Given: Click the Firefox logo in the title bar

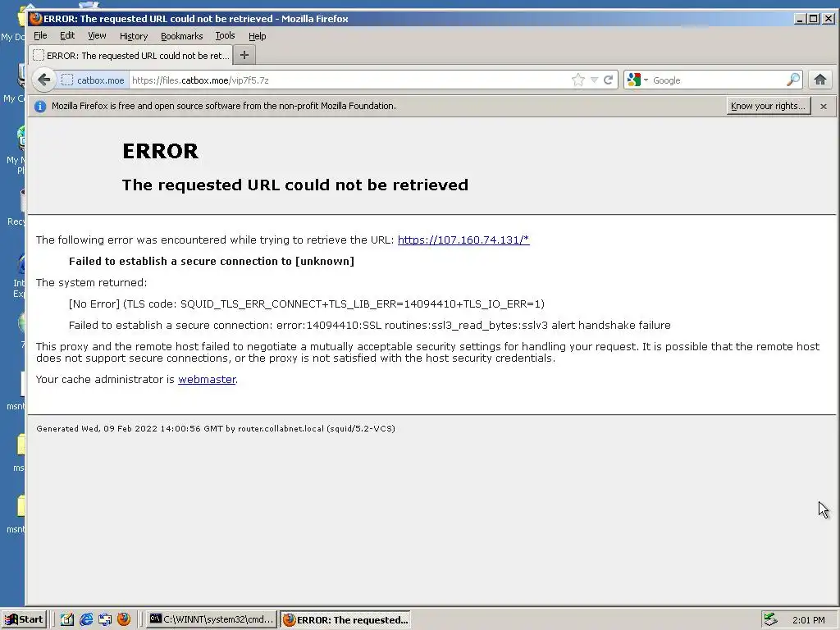Looking at the screenshot, I should tap(36, 19).
